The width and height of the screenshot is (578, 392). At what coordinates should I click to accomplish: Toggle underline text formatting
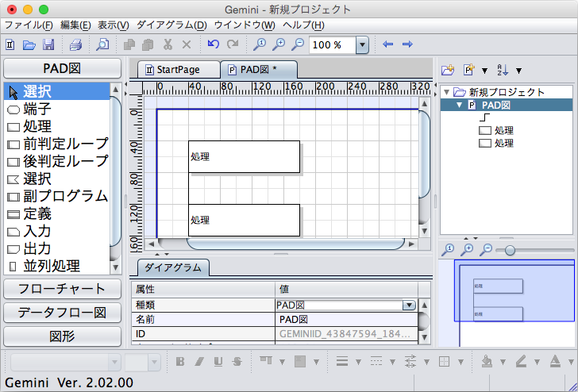[x=218, y=362]
